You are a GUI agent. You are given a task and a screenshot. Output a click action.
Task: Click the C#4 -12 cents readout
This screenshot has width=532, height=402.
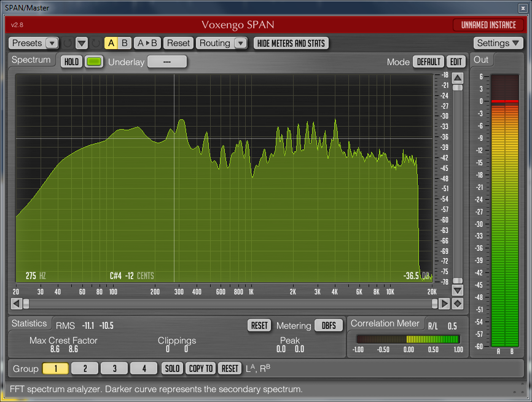132,276
